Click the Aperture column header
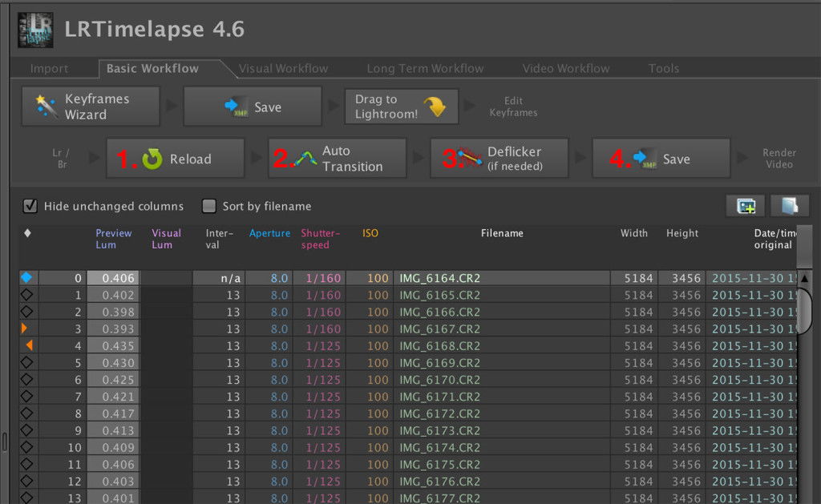 269,233
